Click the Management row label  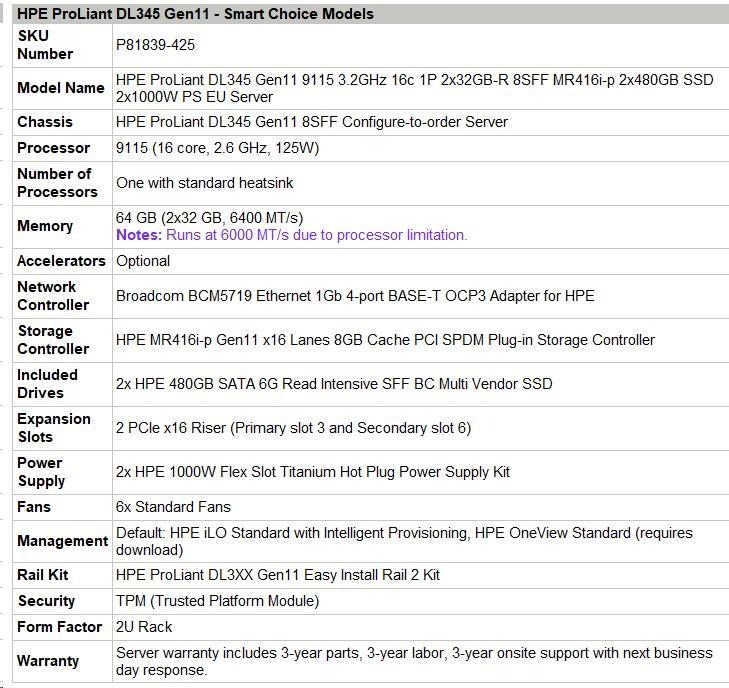62,541
